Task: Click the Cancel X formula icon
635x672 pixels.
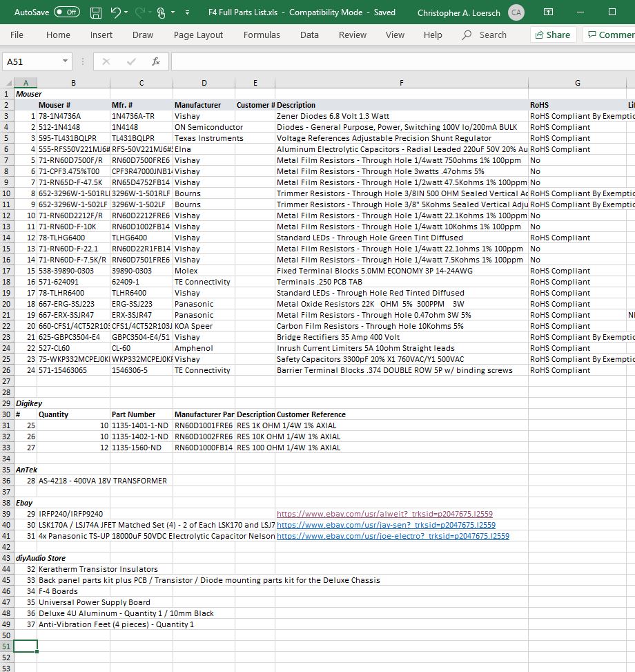Action: pos(106,61)
